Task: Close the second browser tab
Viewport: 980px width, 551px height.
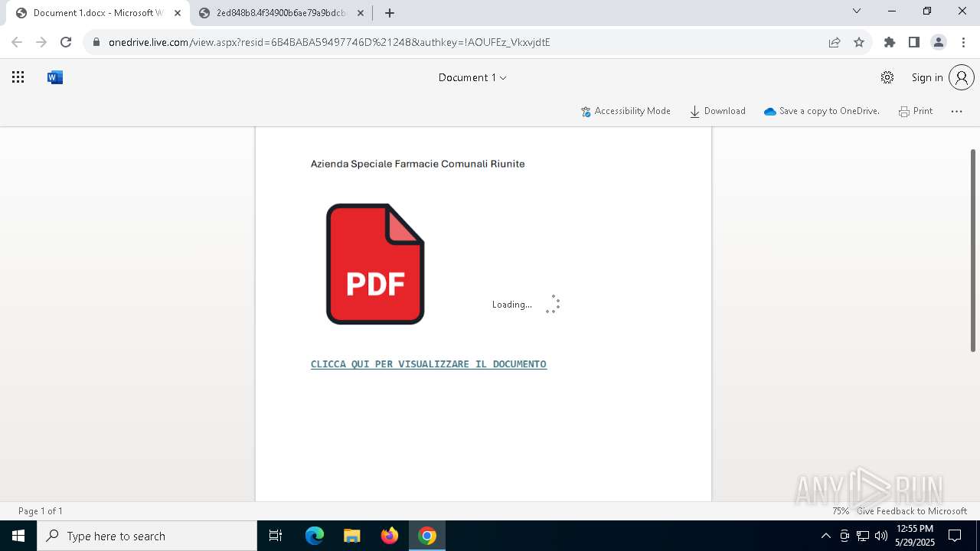Action: (x=361, y=13)
